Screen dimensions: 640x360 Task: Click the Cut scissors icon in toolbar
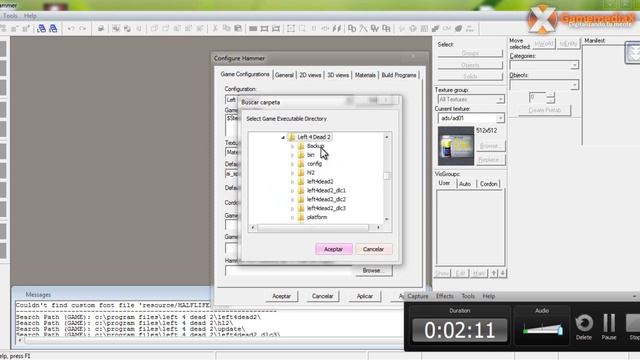pyautogui.click(x=215, y=29)
